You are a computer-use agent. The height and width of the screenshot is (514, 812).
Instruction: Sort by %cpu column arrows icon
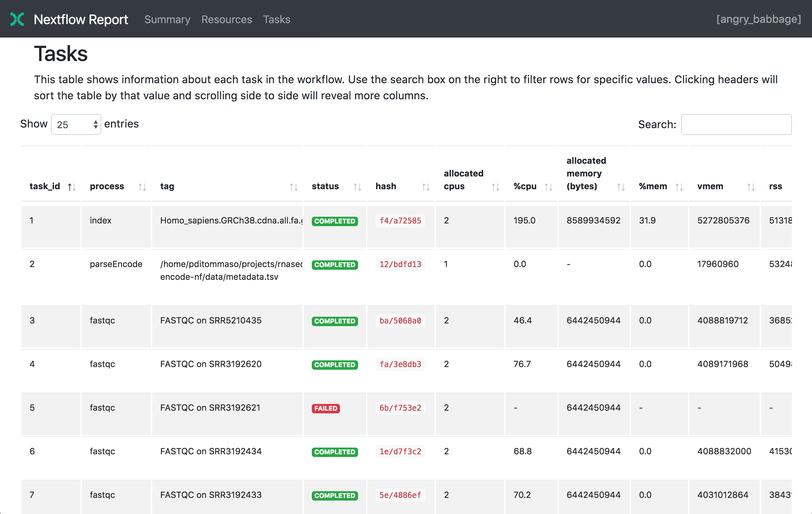coord(548,187)
